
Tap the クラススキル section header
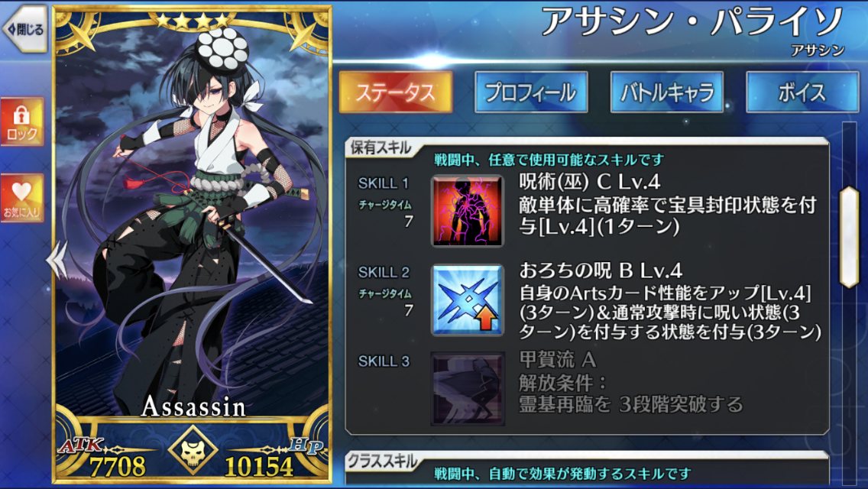point(381,461)
